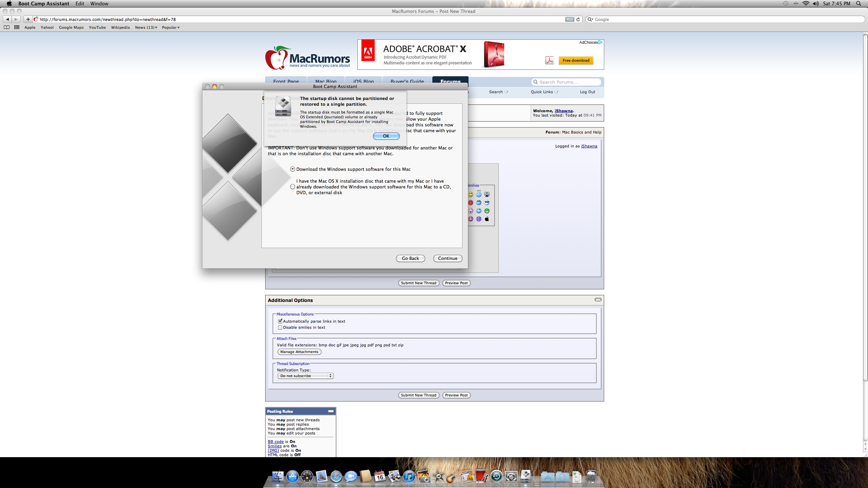Click Go Back in Boot Camp Assistant
Image resolution: width=868 pixels, height=488 pixels.
(x=410, y=258)
